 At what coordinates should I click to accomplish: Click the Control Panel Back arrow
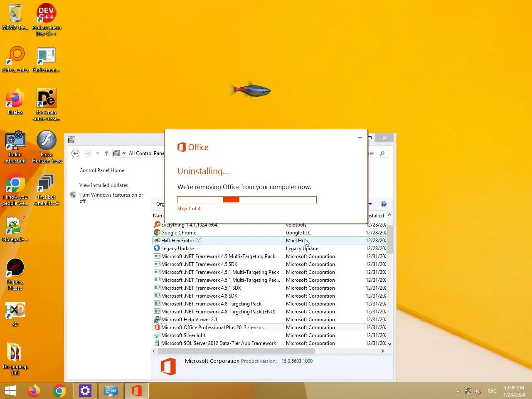[x=76, y=153]
